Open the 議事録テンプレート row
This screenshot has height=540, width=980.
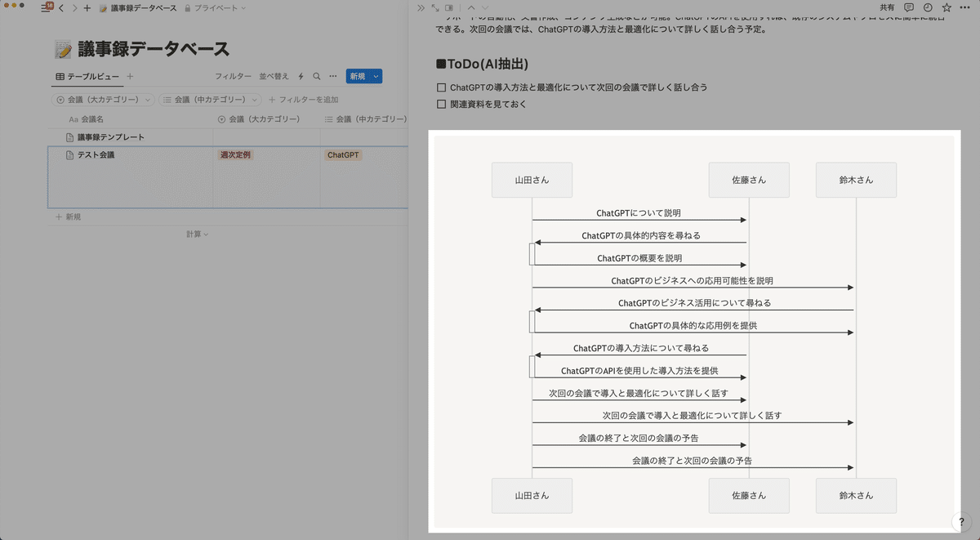point(110,137)
